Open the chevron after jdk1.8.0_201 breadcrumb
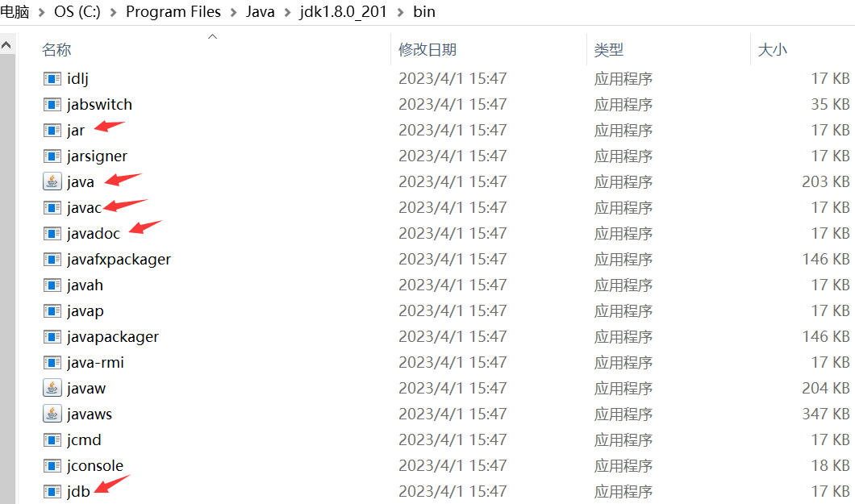Screen dimensions: 855x504 400,13
